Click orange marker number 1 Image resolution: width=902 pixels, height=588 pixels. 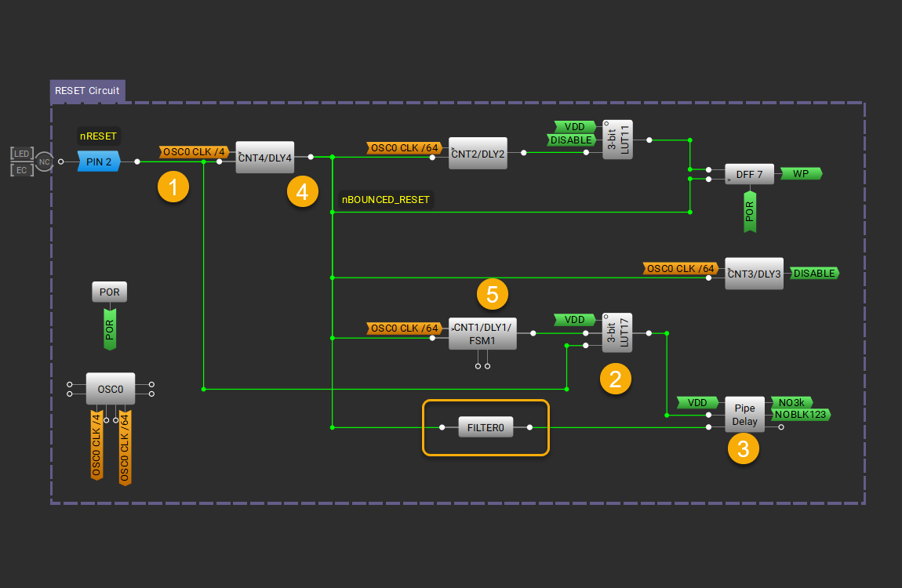click(173, 187)
